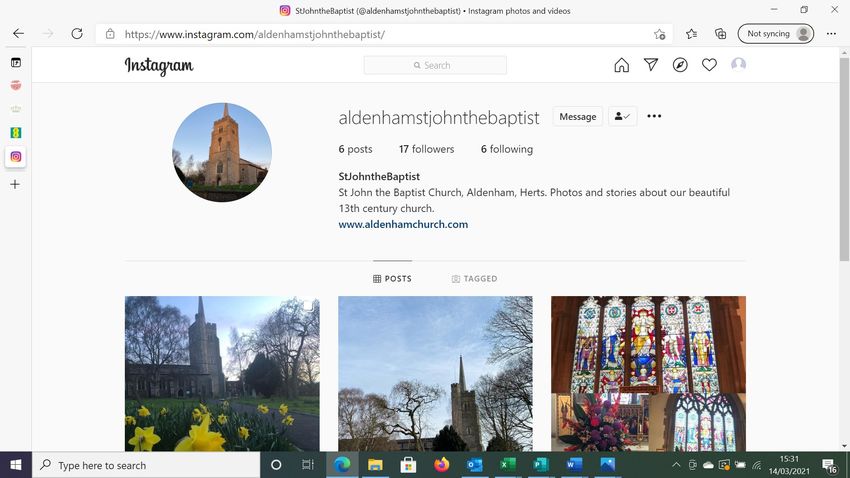Add a new tab with plus icon
850x478 pixels.
click(x=15, y=184)
